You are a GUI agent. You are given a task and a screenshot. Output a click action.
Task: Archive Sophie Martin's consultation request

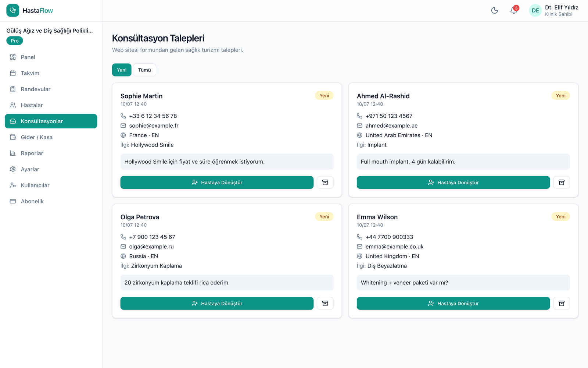[x=325, y=183]
